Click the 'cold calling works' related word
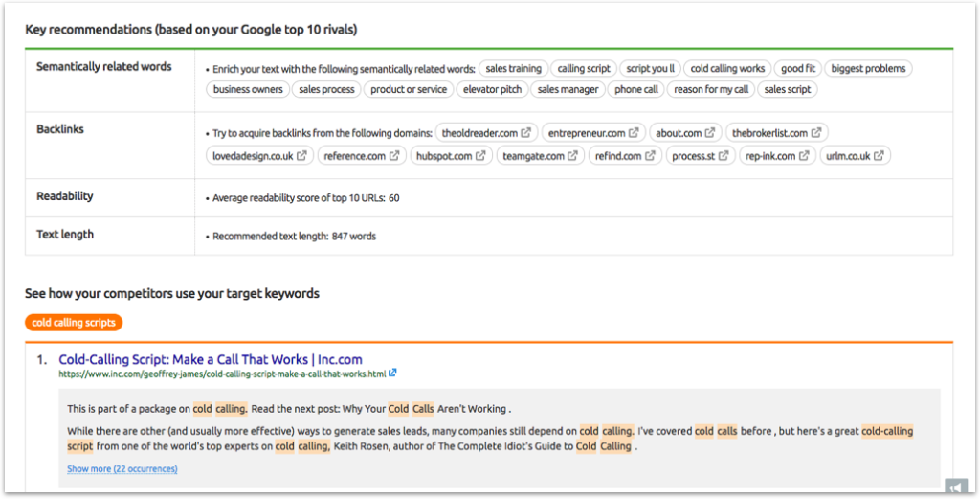This screenshot has height=499, width=980. tap(727, 69)
